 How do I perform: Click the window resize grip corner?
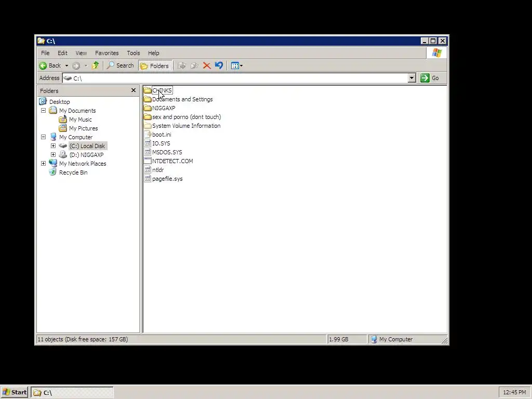[444, 340]
